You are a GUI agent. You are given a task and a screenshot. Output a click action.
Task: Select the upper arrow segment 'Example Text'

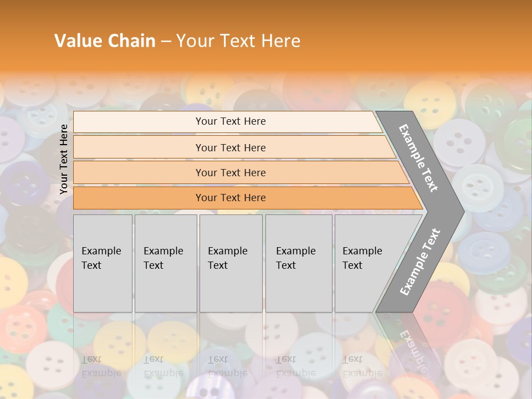pyautogui.click(x=418, y=158)
